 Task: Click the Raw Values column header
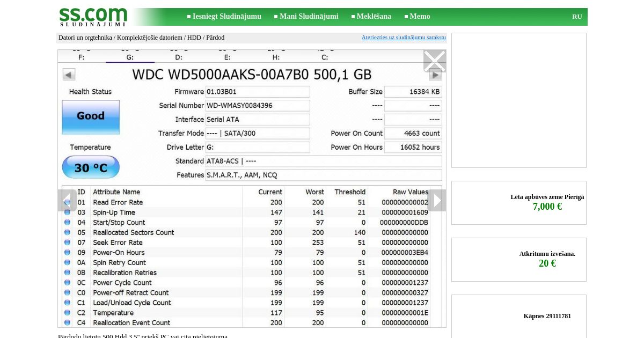[x=411, y=192]
